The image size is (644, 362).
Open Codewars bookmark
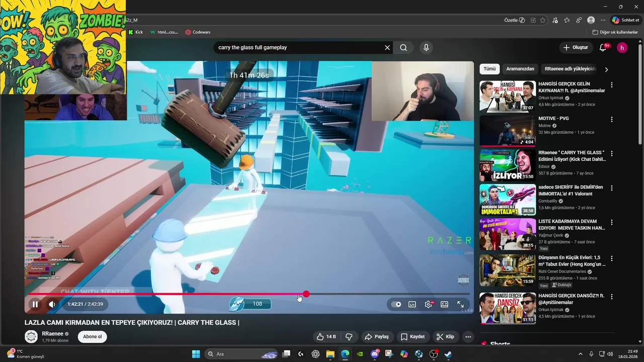tap(198, 32)
